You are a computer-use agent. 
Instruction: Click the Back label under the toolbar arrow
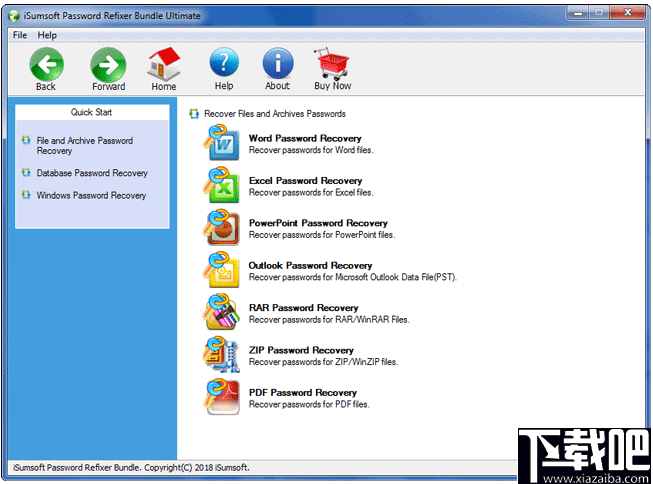coord(46,87)
